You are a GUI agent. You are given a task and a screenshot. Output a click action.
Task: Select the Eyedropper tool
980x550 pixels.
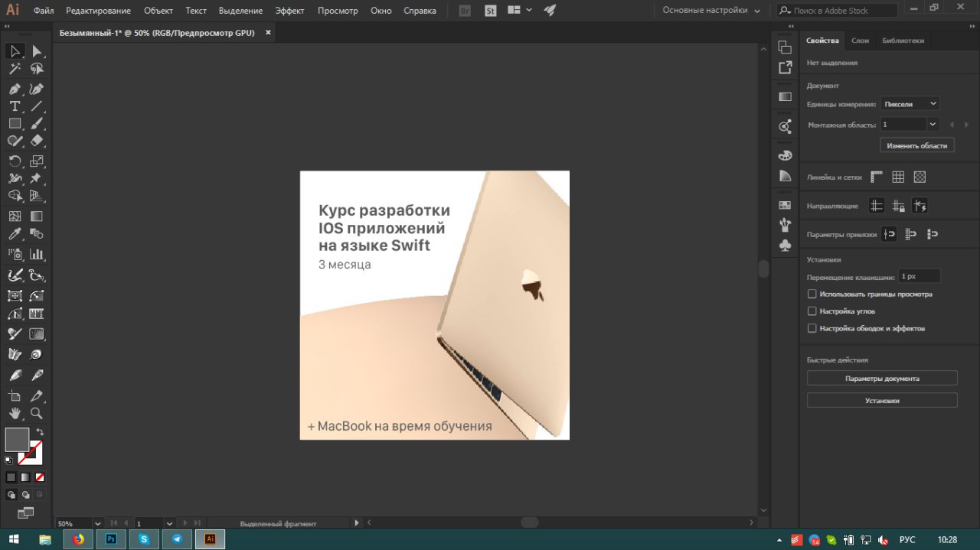[x=15, y=234]
